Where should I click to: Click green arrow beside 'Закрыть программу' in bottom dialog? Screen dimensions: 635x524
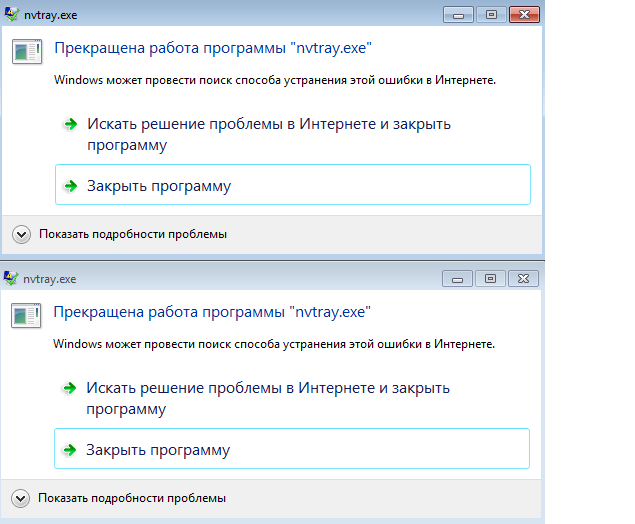click(70, 450)
